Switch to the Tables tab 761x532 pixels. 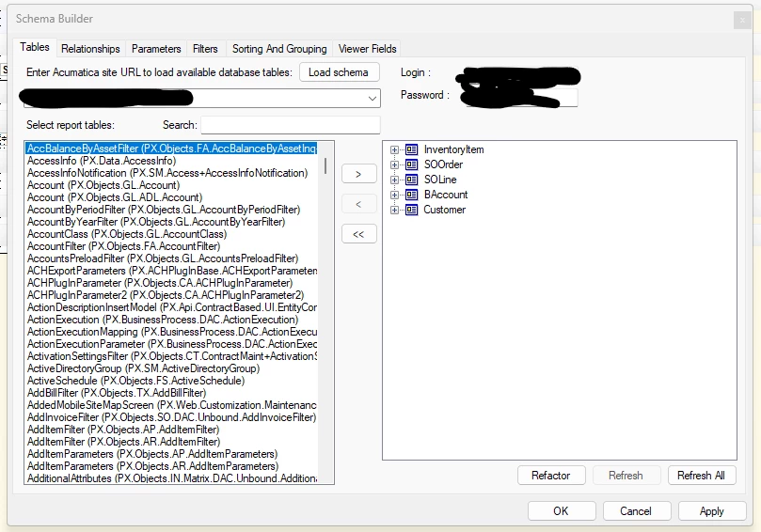(35, 47)
